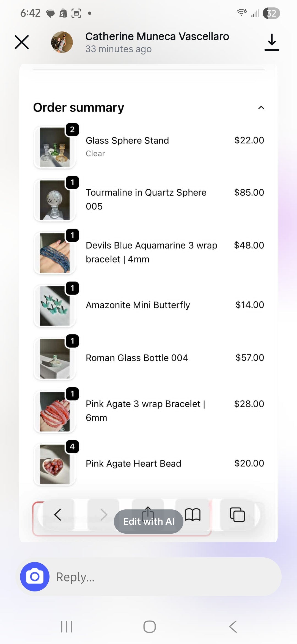Open Catherine Muneca Vascellaro's name link

click(x=157, y=37)
